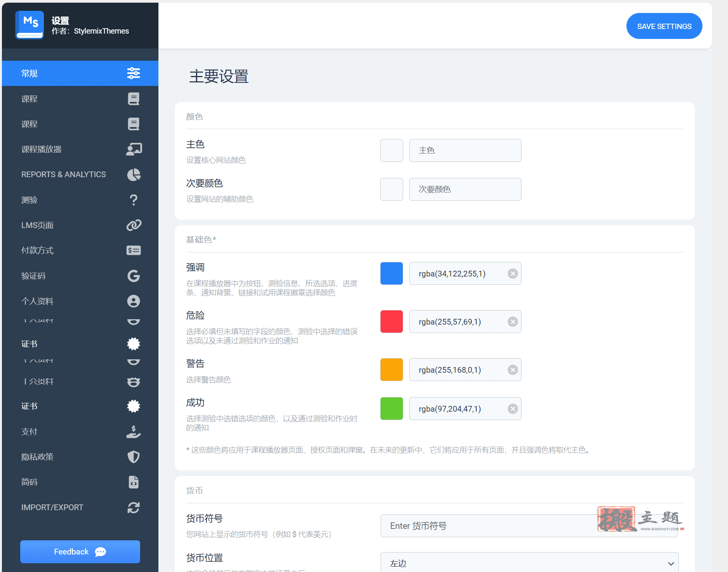Open 课程播放器 via its presenter icon
728x572 pixels.
pos(134,149)
